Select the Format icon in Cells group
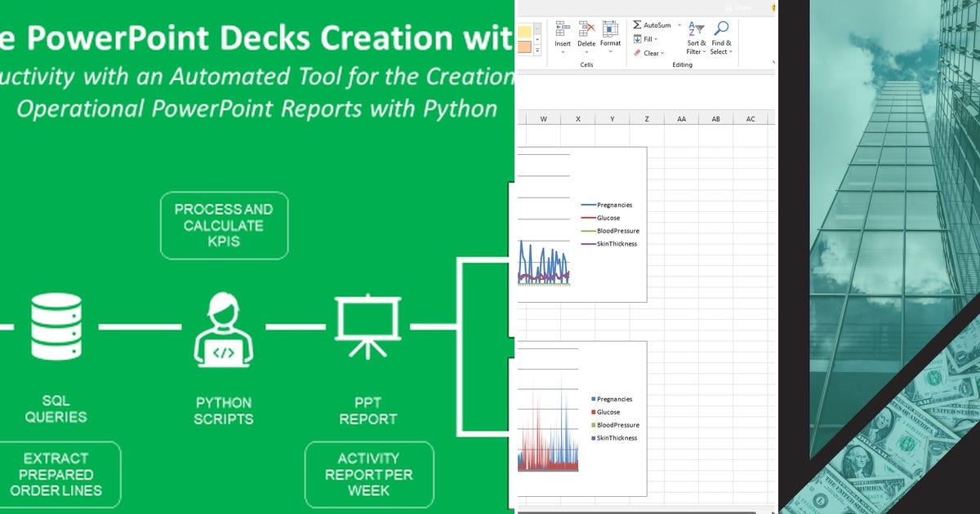Screen dimensions: 980x514 609,27
